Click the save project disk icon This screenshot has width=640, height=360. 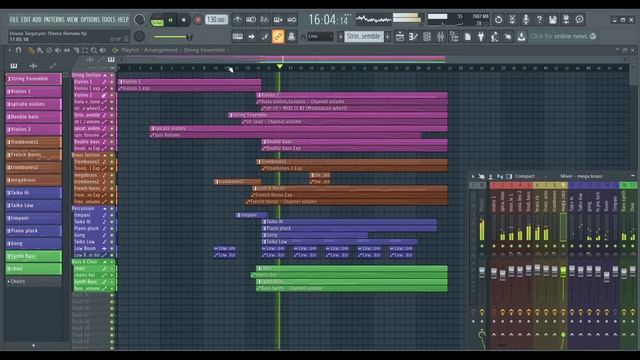pos(553,20)
